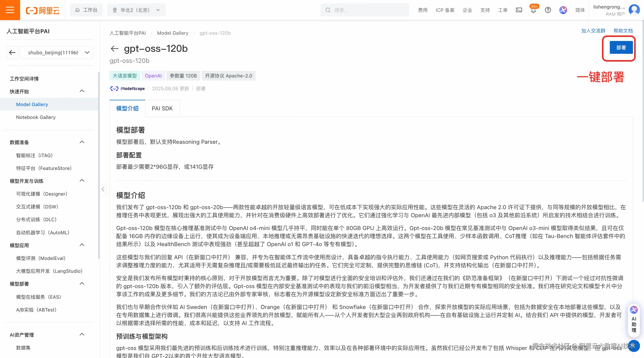Open the 工作台 home button
Viewport: 644px width, 358px height.
(86, 10)
